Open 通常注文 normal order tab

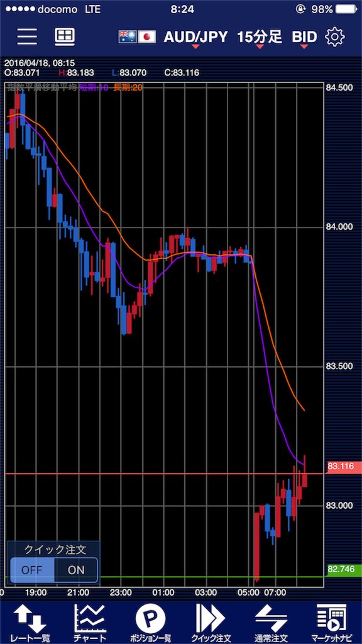click(271, 623)
